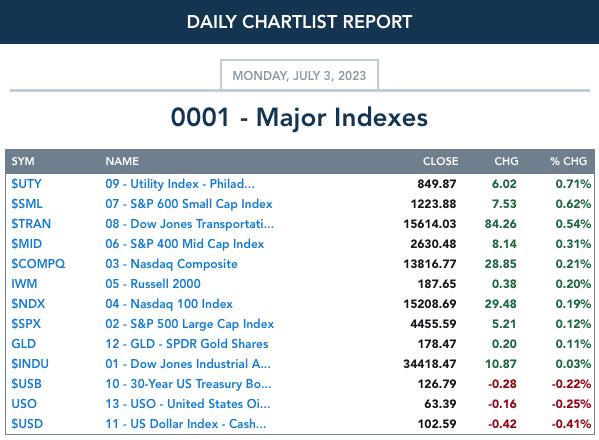The height and width of the screenshot is (440, 599).
Task: Open the $NDX symbol link
Action: coord(28,304)
